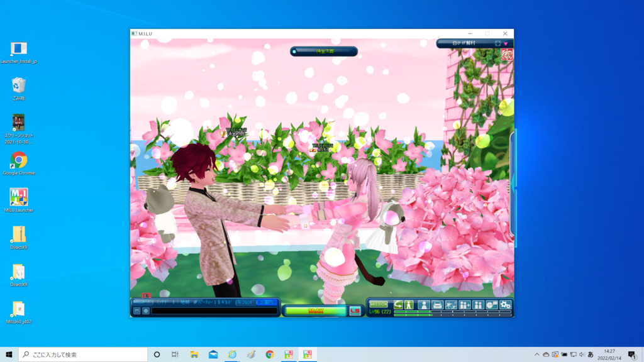Image resolution: width=644 pixels, height=362 pixels.
Task: Select the フレンド chat tab
Action: click(x=246, y=302)
